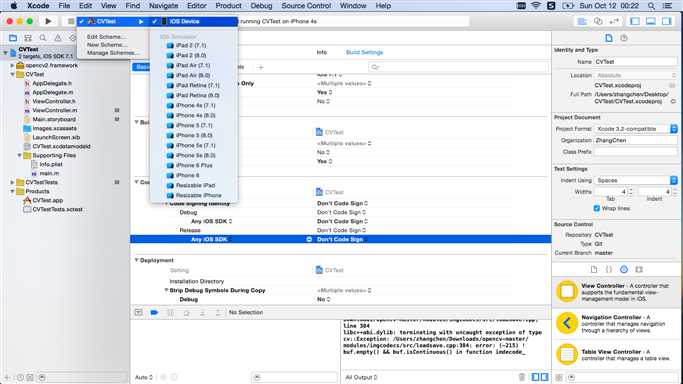Switch to Version editor mode
Viewport: 683px width, 384px height.
[614, 21]
